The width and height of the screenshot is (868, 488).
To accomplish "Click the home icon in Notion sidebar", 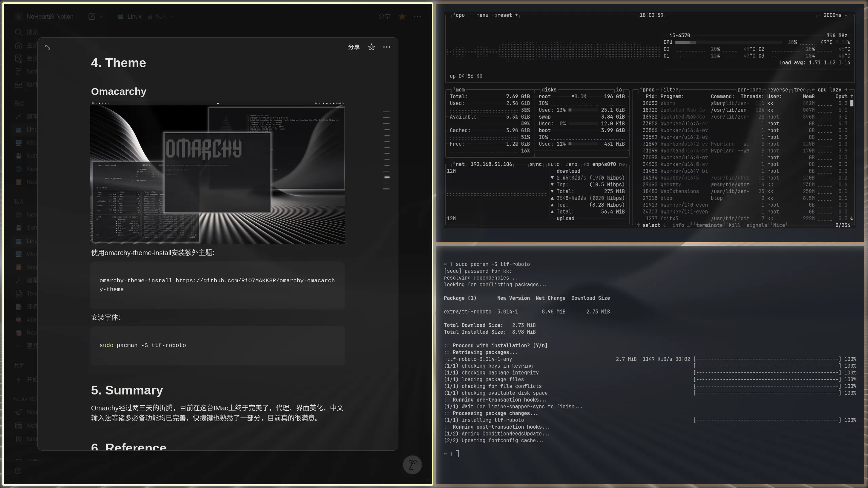I will click(x=18, y=45).
